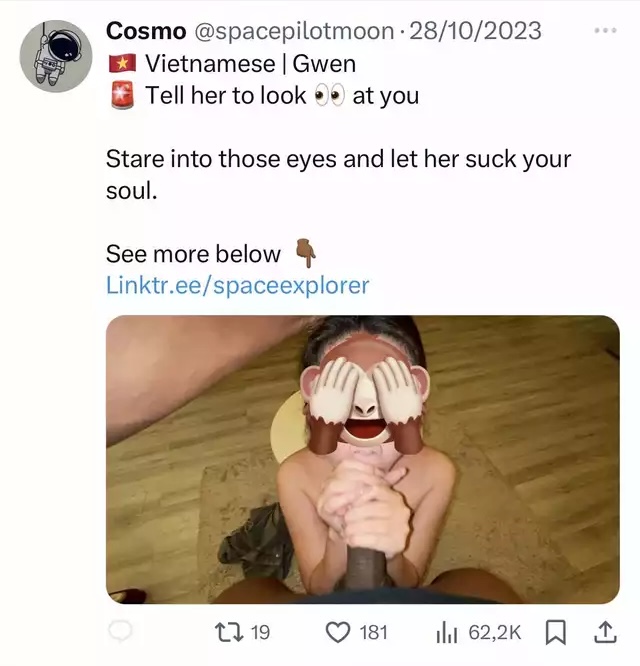Click the "See more below" text line
640x666 pixels.
(x=193, y=254)
